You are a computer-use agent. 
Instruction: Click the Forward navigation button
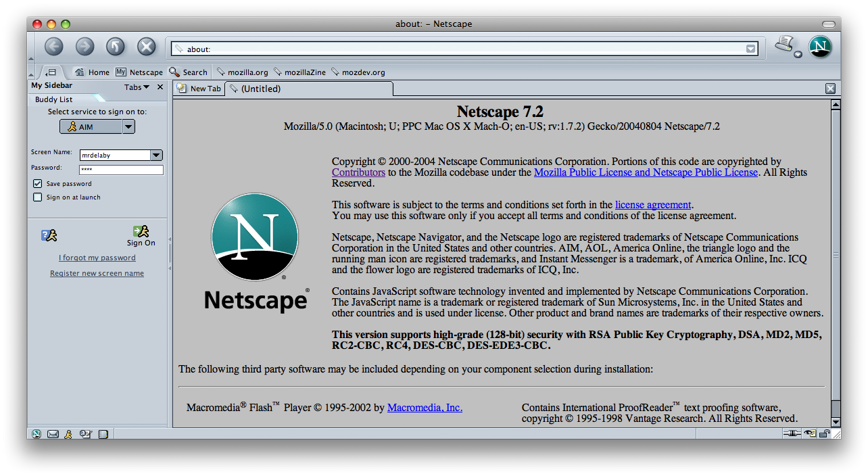85,47
